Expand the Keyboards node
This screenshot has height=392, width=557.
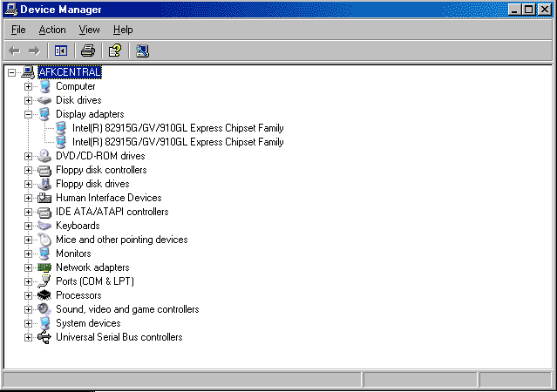coord(29,226)
